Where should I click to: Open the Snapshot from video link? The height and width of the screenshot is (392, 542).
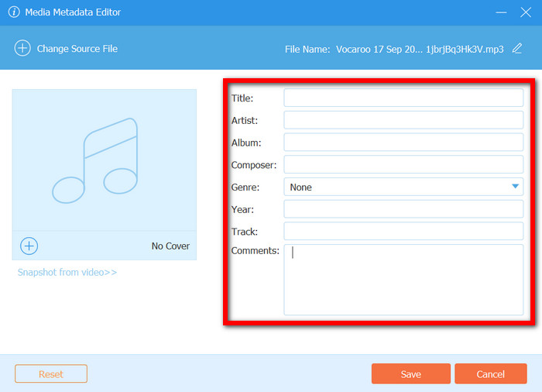(x=67, y=272)
